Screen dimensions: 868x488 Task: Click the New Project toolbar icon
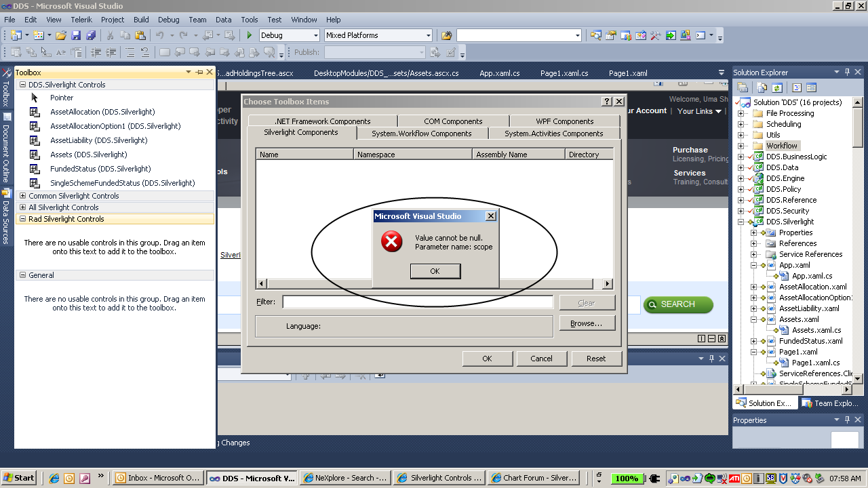[16, 35]
